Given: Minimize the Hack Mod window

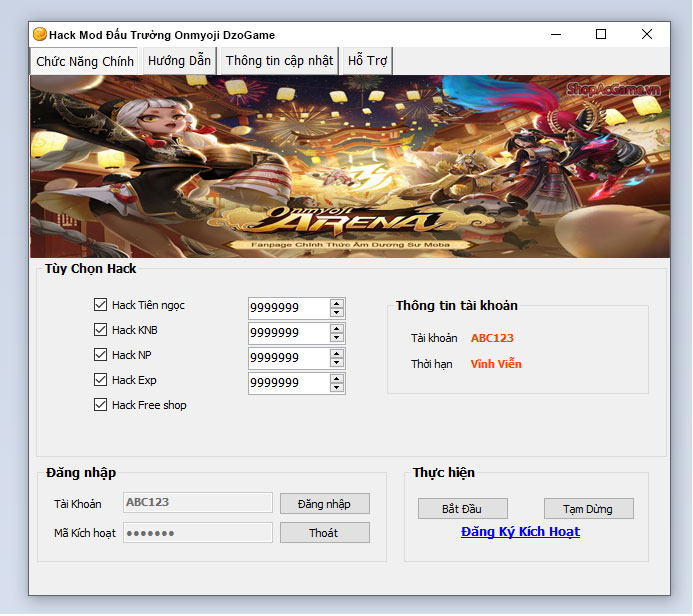Looking at the screenshot, I should (556, 34).
